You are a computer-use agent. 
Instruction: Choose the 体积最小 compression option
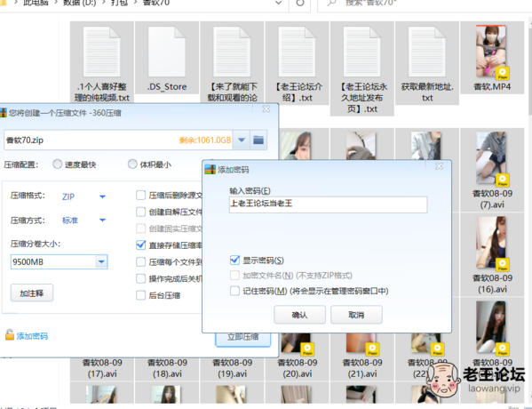point(132,164)
